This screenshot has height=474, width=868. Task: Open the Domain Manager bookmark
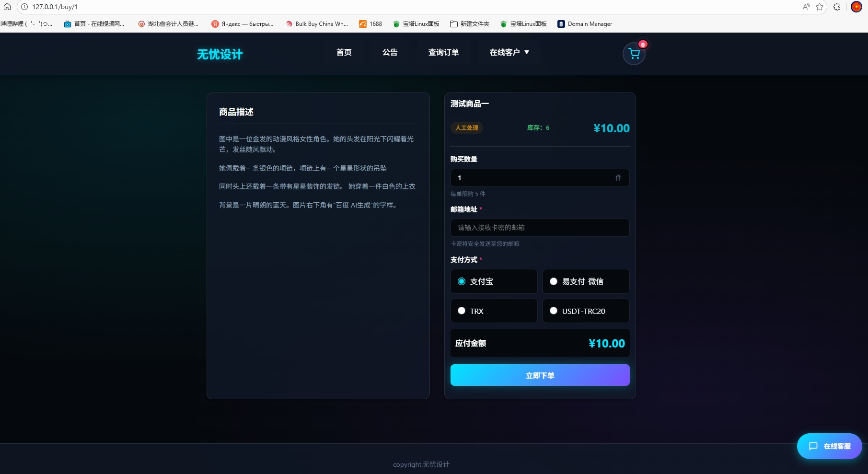click(x=585, y=24)
